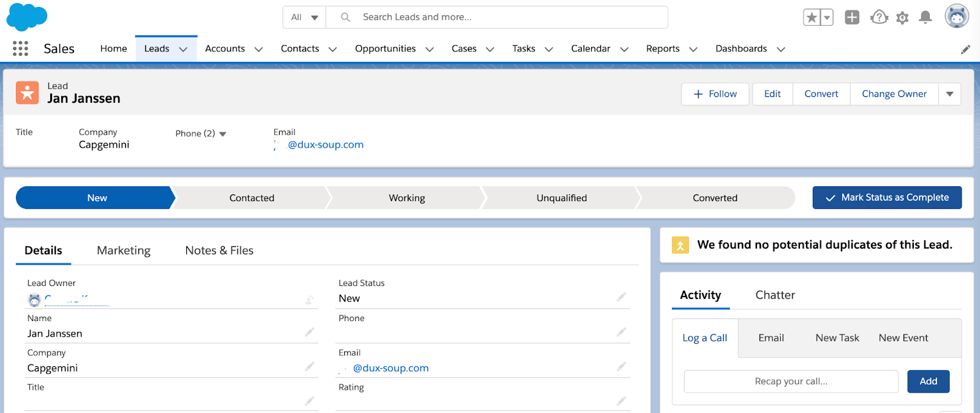Screen dimensions: 980x413
Task: Expand the Reports tab chevron
Action: (x=693, y=49)
